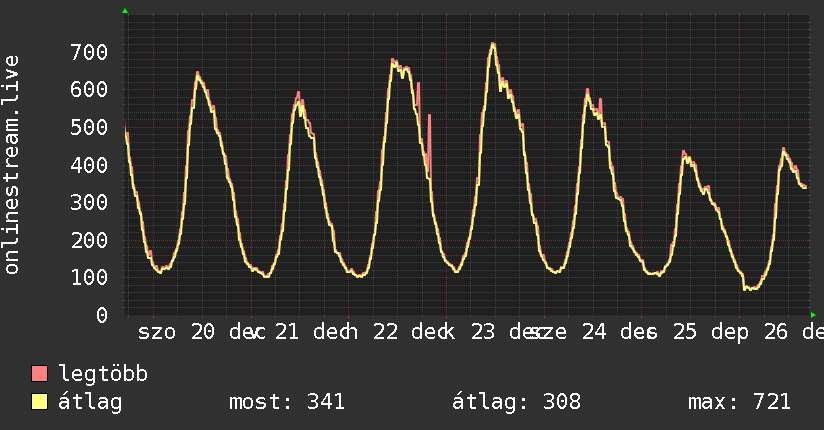The image size is (824, 430).
Task: Click the 25 date label on x-axis
Action: click(x=685, y=332)
